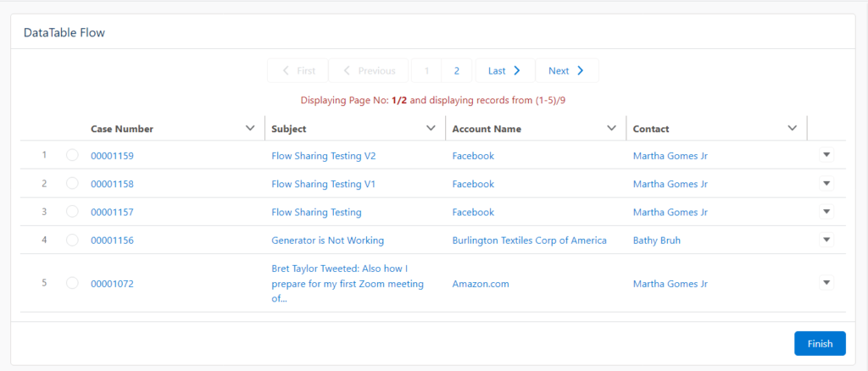Expand Contact column header dropdown
This screenshot has width=868, height=371.
point(792,129)
